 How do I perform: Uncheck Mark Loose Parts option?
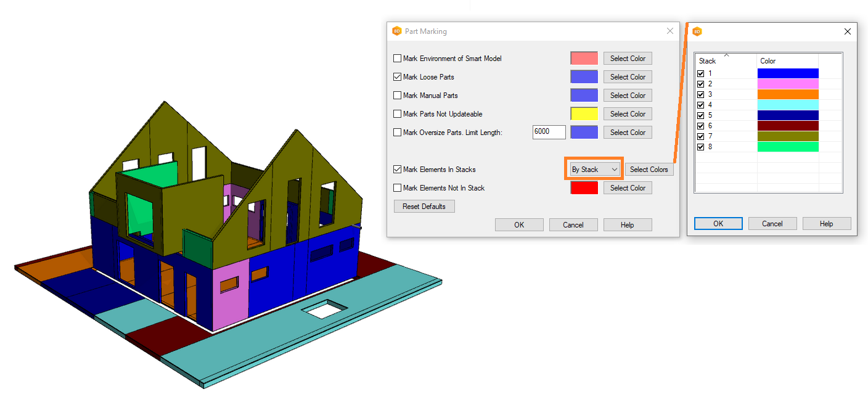pos(398,77)
